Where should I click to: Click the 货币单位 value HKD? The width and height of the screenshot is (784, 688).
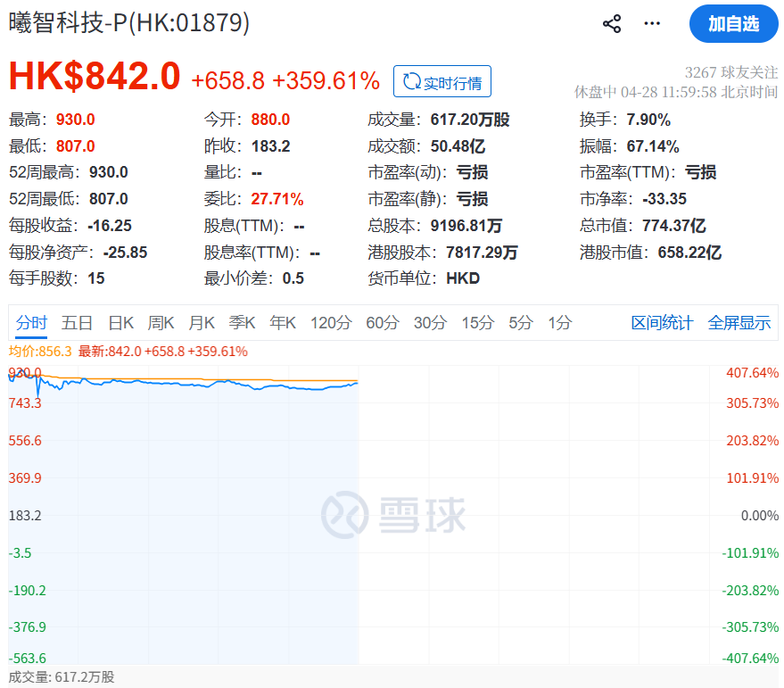[x=463, y=278]
